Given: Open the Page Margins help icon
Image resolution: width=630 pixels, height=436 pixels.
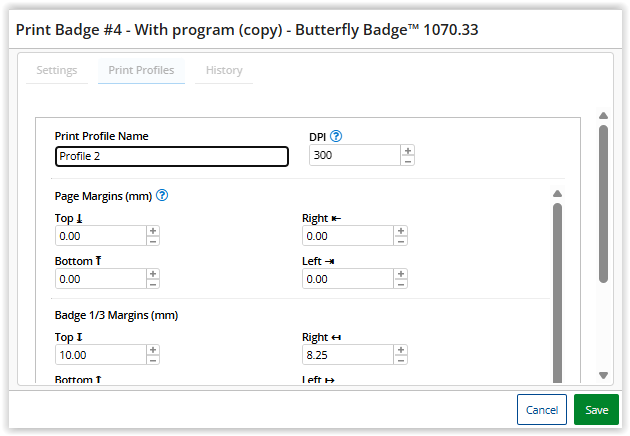Looking at the screenshot, I should [162, 196].
